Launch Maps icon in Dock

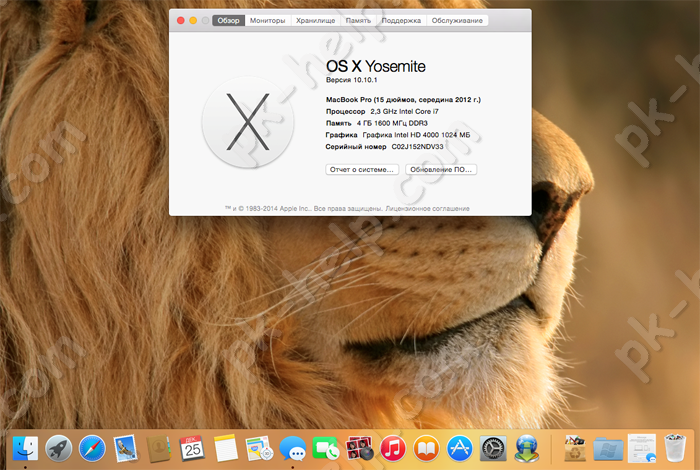[259, 448]
